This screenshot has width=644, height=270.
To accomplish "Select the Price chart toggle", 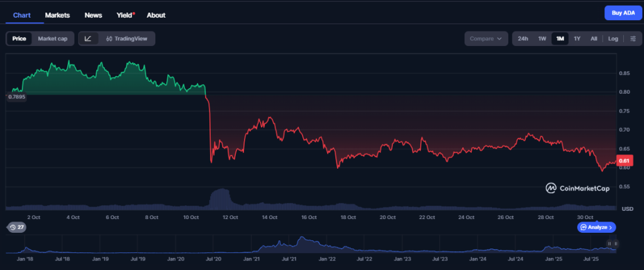I will click(x=19, y=38).
